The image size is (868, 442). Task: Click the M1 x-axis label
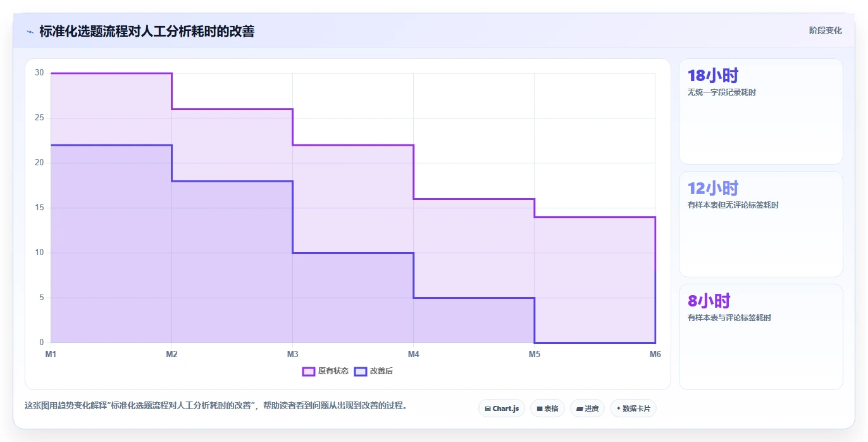(51, 354)
